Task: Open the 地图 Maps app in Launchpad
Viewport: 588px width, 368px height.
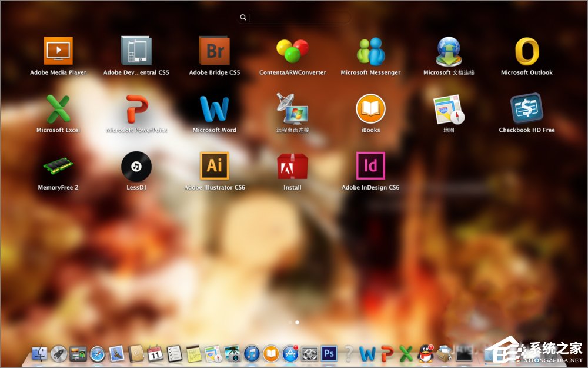Action: 449,110
